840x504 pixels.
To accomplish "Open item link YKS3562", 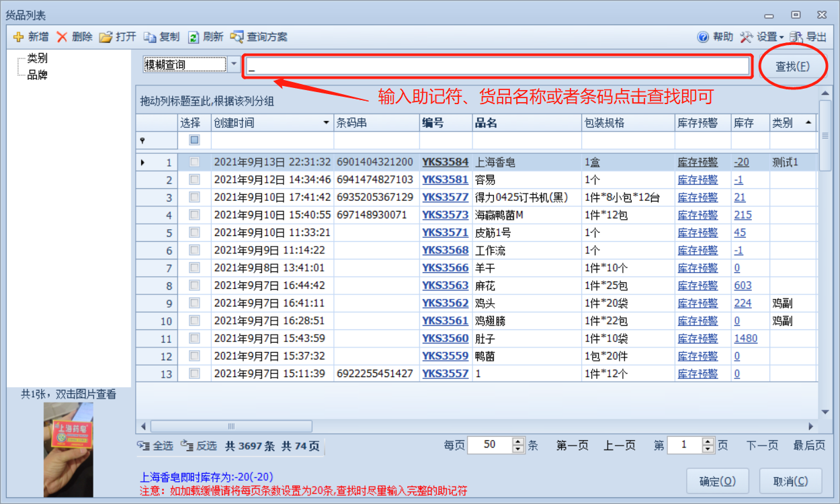I will coord(445,303).
